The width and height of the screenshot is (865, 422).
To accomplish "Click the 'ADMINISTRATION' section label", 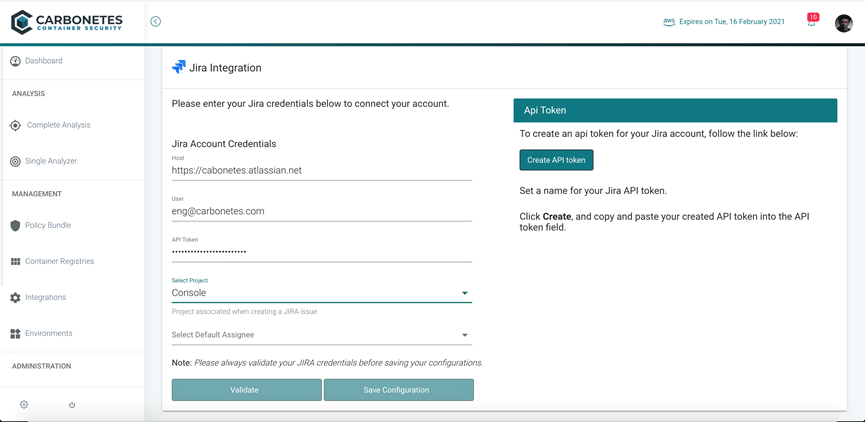I will tap(41, 366).
